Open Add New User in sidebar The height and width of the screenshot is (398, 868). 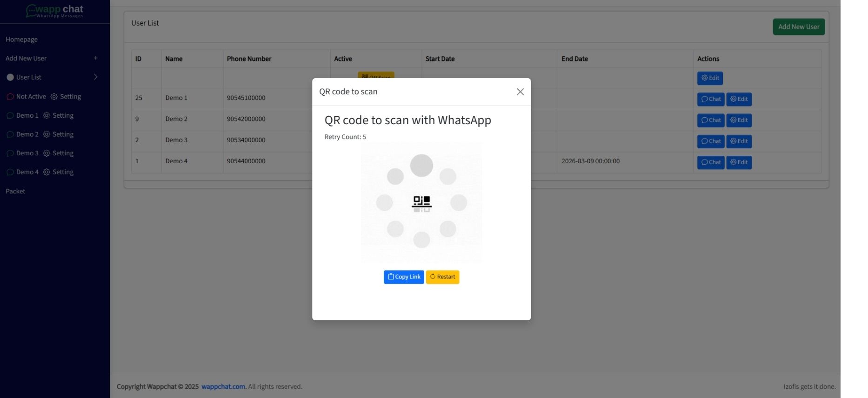pyautogui.click(x=26, y=58)
